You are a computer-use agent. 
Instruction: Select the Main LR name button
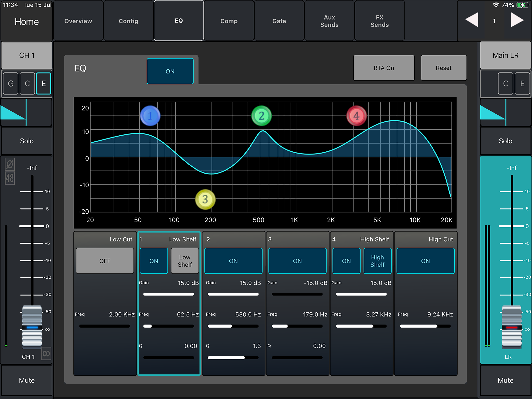[x=506, y=55]
